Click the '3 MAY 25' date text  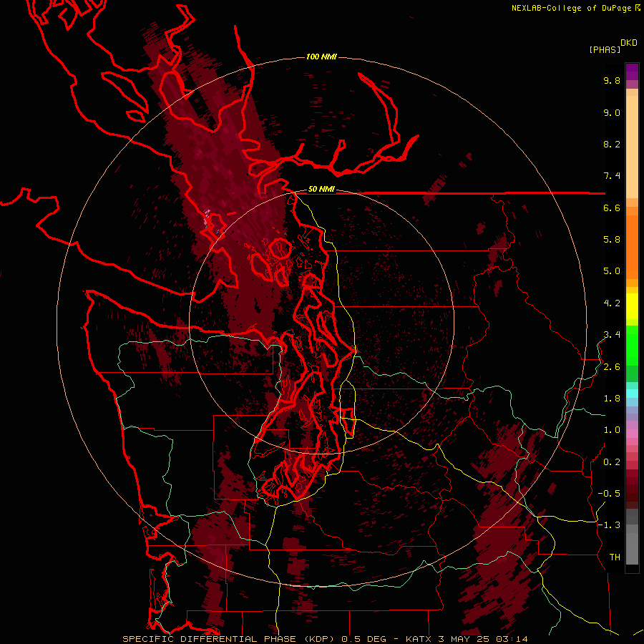pos(464,639)
